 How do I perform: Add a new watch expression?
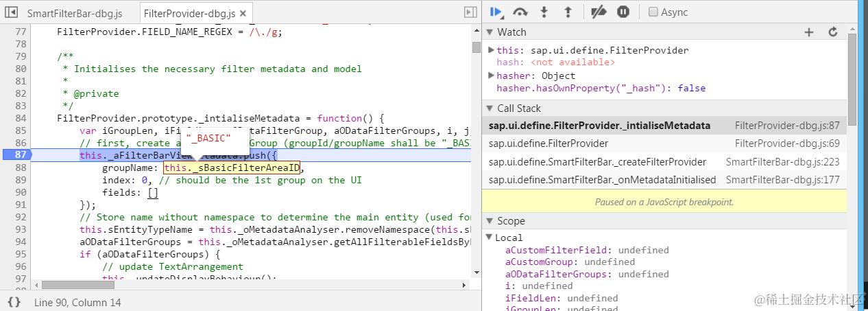coord(809,32)
